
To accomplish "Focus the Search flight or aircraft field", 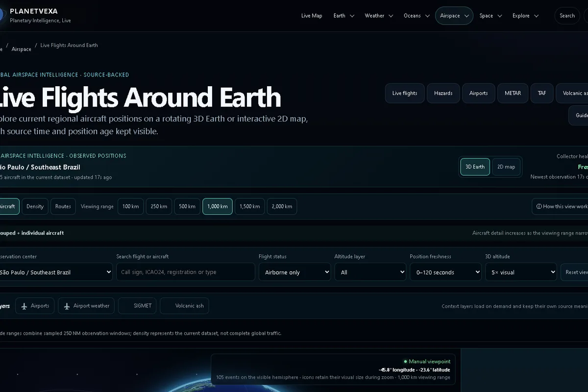I will pos(186,272).
